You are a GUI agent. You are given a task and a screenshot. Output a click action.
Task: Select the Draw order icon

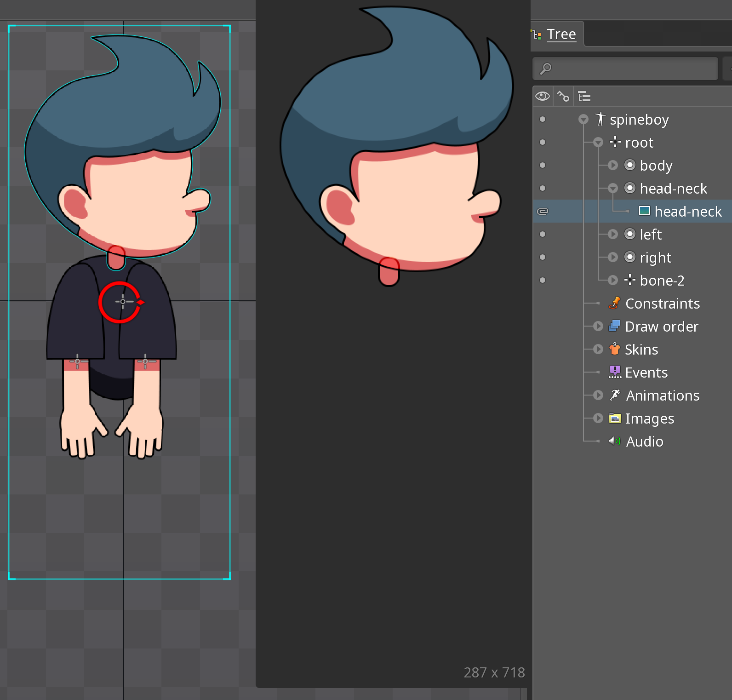pyautogui.click(x=615, y=326)
